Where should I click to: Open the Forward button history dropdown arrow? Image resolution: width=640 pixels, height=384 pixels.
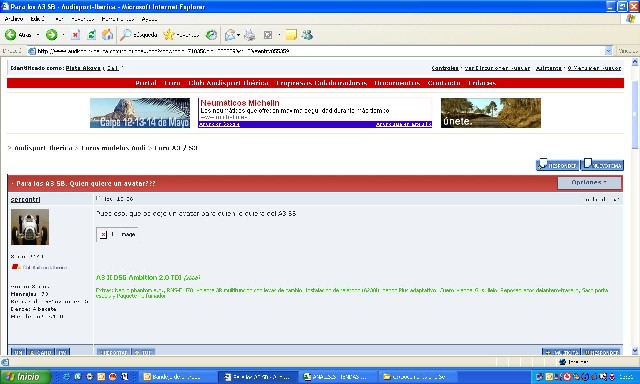(63, 35)
